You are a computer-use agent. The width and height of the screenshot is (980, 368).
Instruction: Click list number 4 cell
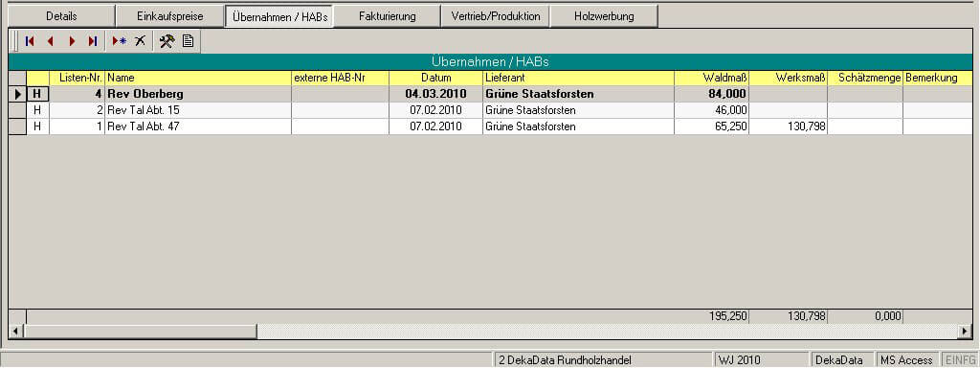point(77,95)
